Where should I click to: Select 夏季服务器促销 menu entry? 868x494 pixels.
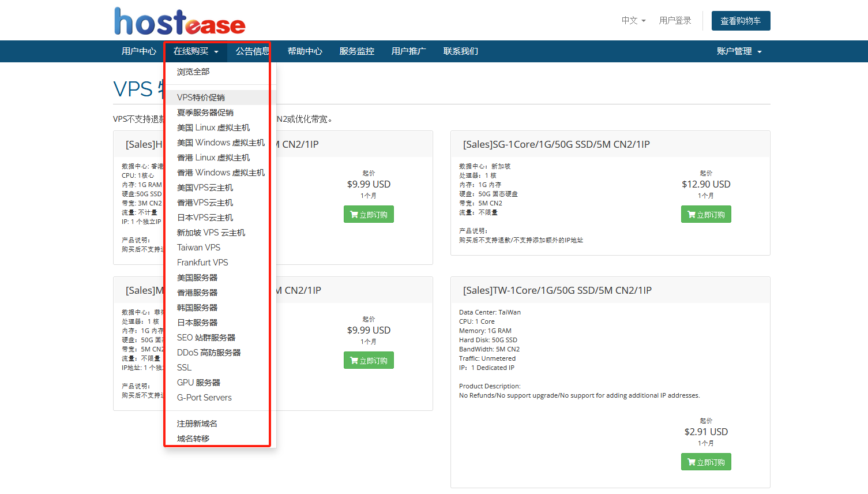(220, 113)
